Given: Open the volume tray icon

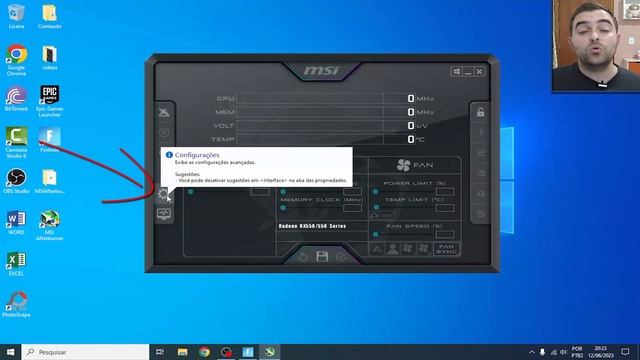Looking at the screenshot, I should (x=563, y=352).
